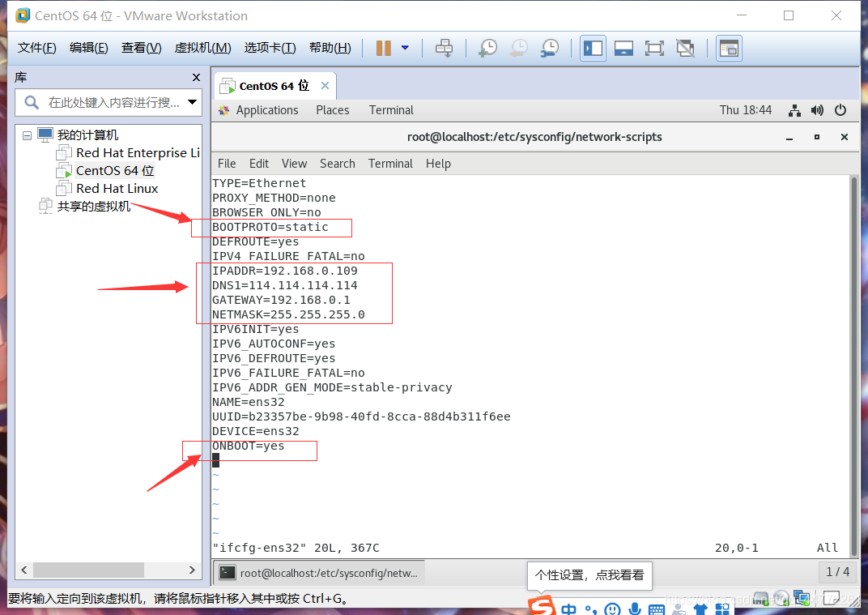Click the GATEWAY=192.168.0.1 line
This screenshot has width=868, height=615.
point(281,301)
